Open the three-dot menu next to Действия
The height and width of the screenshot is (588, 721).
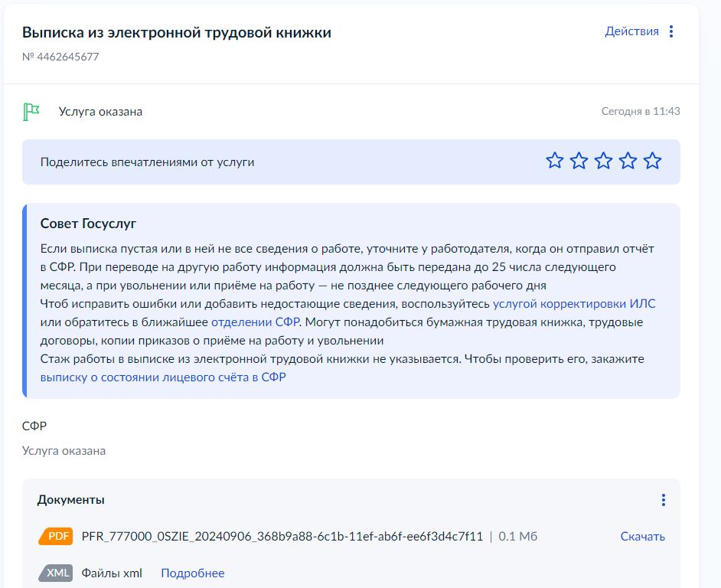[671, 31]
